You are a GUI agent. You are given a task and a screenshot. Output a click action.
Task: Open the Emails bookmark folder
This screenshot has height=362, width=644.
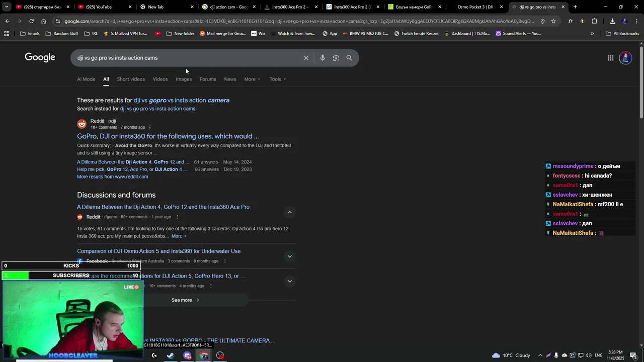[x=30, y=33]
